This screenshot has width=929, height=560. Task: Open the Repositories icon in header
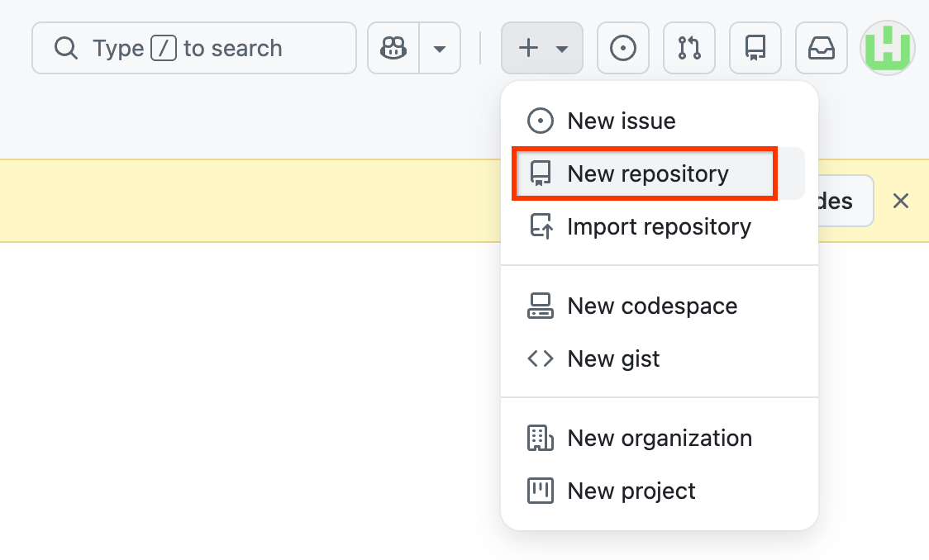[755, 48]
